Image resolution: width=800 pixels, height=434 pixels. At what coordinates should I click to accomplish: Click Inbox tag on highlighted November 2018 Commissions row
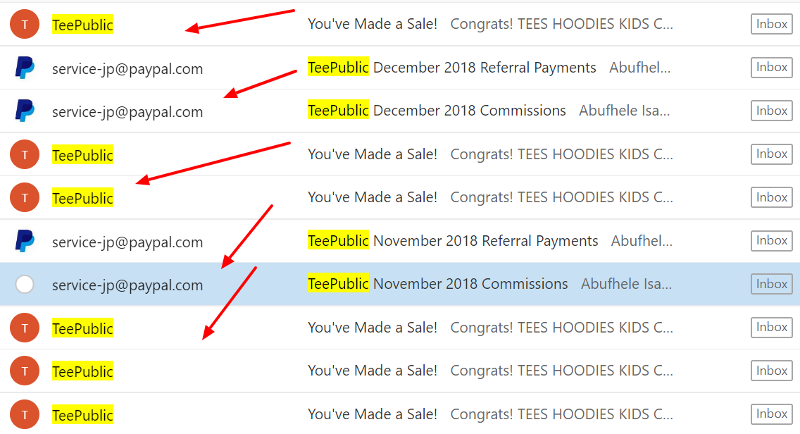tap(771, 284)
